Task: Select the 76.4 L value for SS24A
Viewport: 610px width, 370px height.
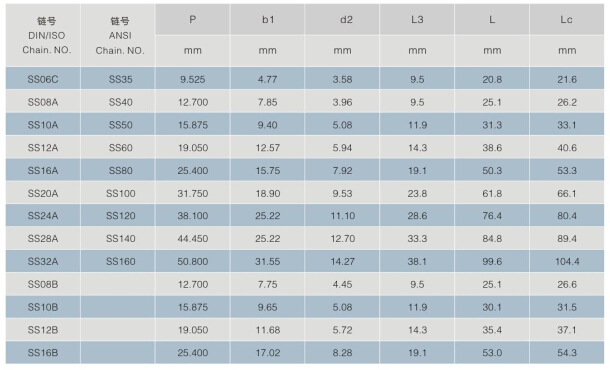Action: [492, 216]
